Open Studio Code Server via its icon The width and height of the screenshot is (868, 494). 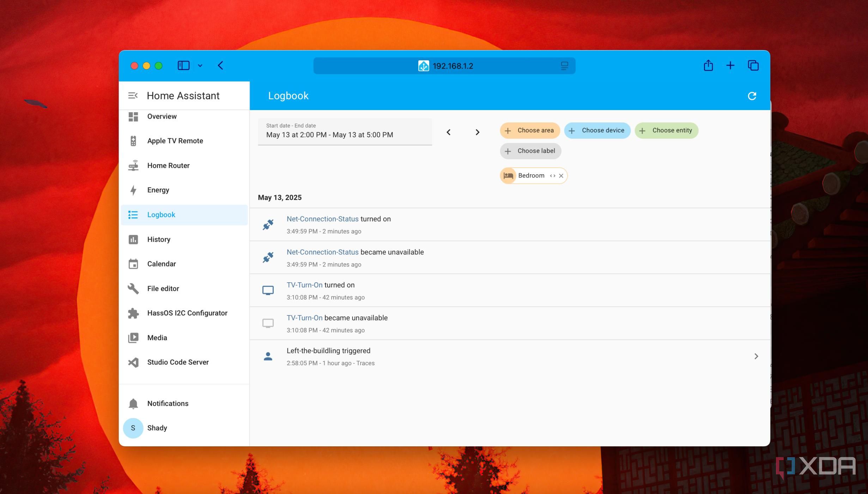coord(133,362)
